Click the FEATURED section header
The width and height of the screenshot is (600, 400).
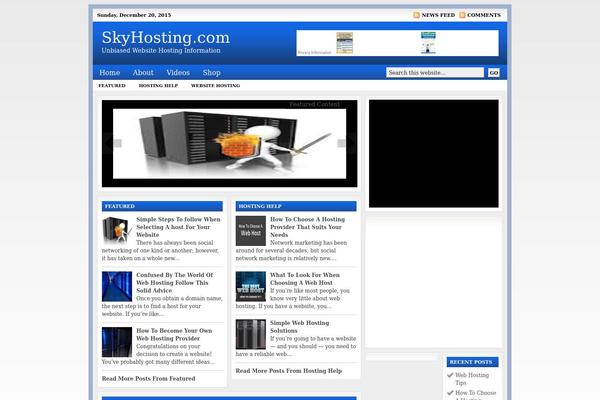point(162,206)
